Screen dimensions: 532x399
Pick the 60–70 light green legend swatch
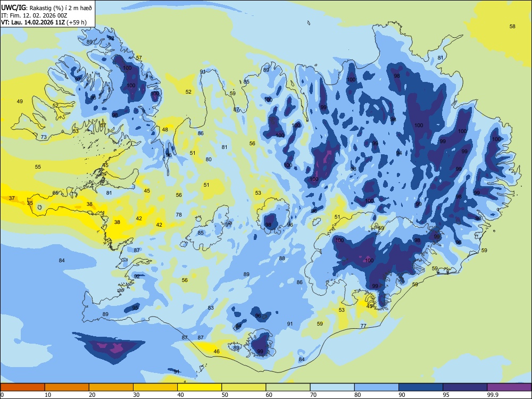click(288, 387)
